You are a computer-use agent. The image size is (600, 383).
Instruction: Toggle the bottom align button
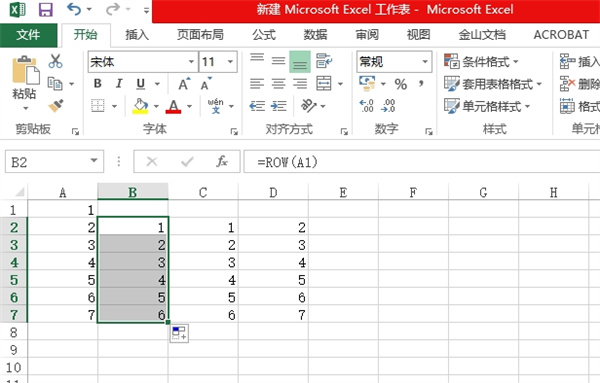click(x=300, y=61)
